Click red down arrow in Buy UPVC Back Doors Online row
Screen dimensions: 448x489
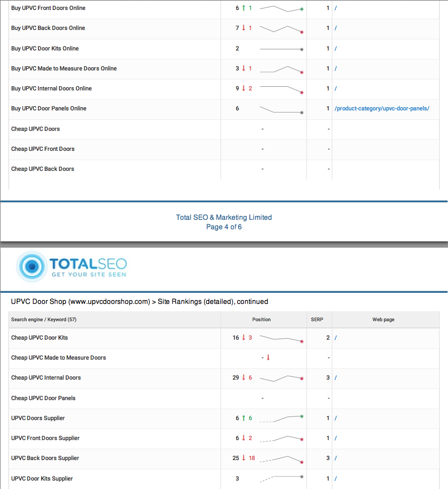point(243,28)
